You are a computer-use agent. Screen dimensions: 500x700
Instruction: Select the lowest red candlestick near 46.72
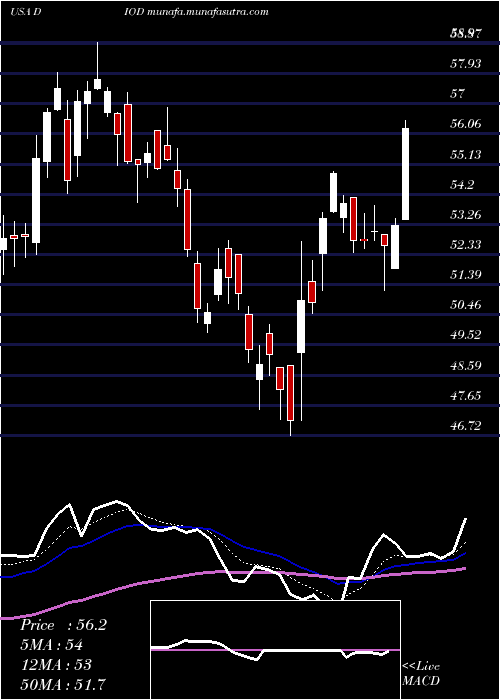[291, 393]
